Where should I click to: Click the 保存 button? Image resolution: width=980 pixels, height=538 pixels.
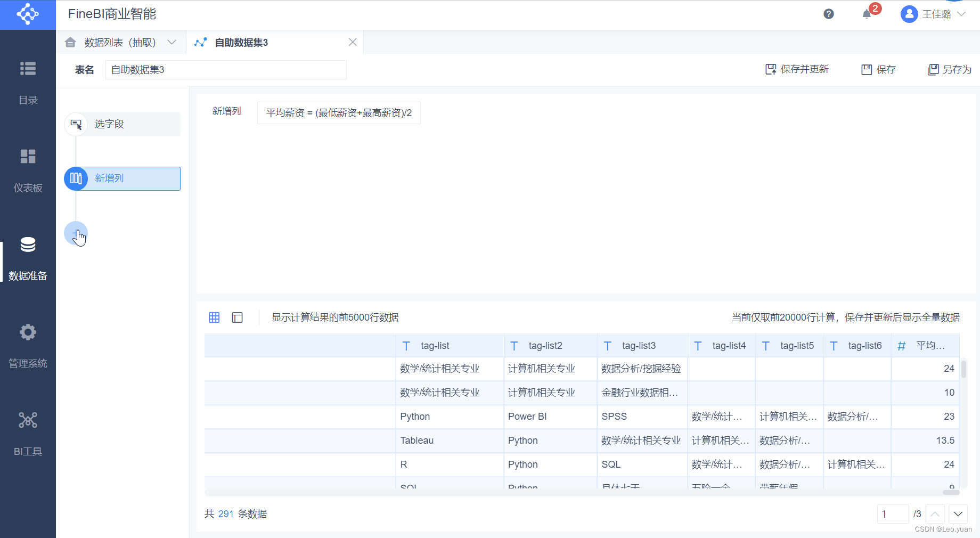point(879,69)
